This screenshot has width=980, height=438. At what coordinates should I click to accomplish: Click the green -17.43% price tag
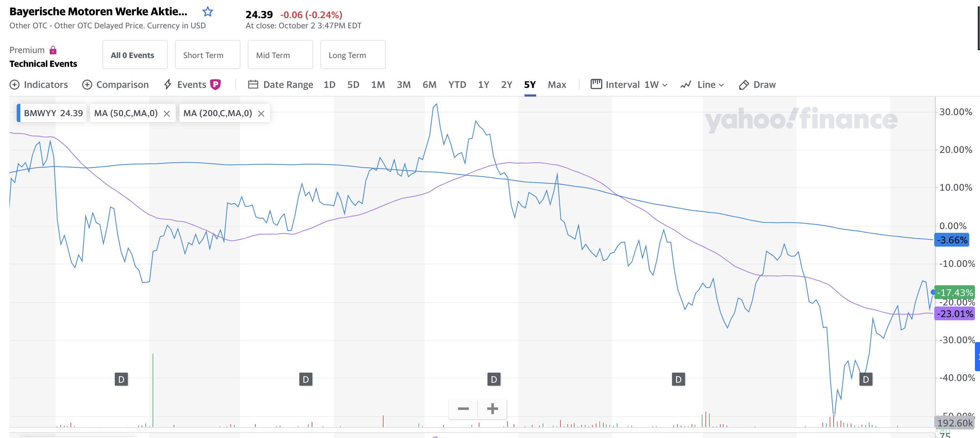[x=955, y=292]
